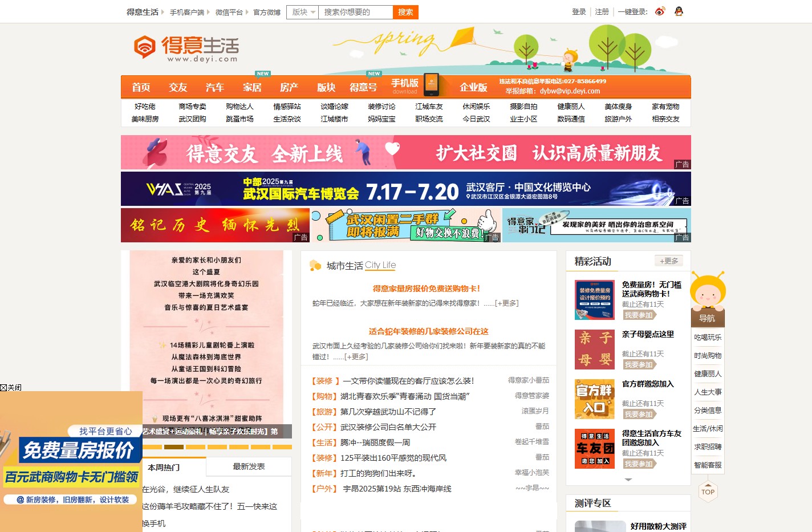This screenshot has width=812, height=532.
Task: Open 官方微博 in top bar
Action: pos(267,12)
